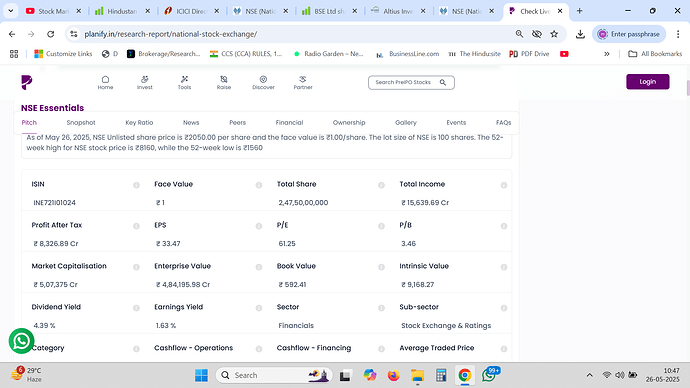This screenshot has height=388, width=690.
Task: Open the weather widget showing 29°C Haze
Action: [x=26, y=375]
